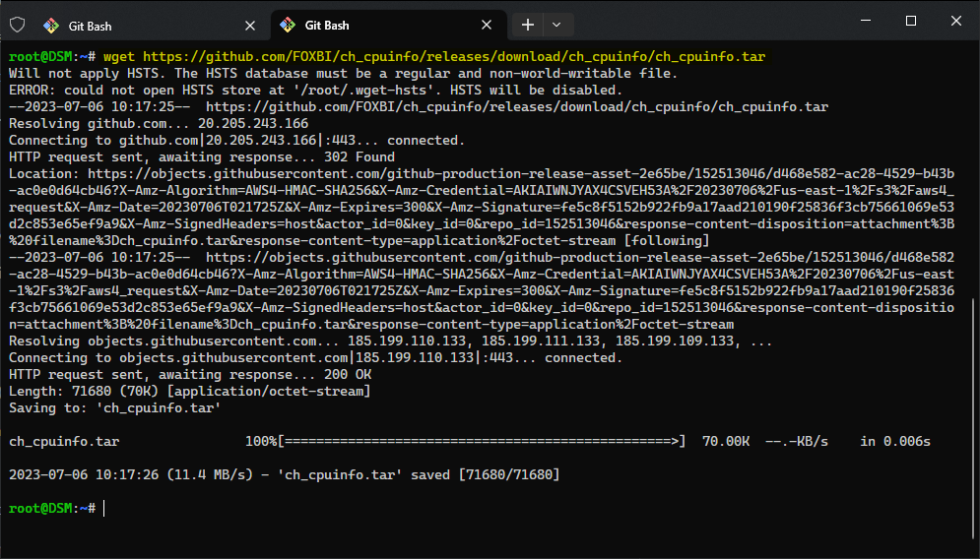
Task: Click the download progress bar for ch_cpuinfo.tar
Action: 482,442
